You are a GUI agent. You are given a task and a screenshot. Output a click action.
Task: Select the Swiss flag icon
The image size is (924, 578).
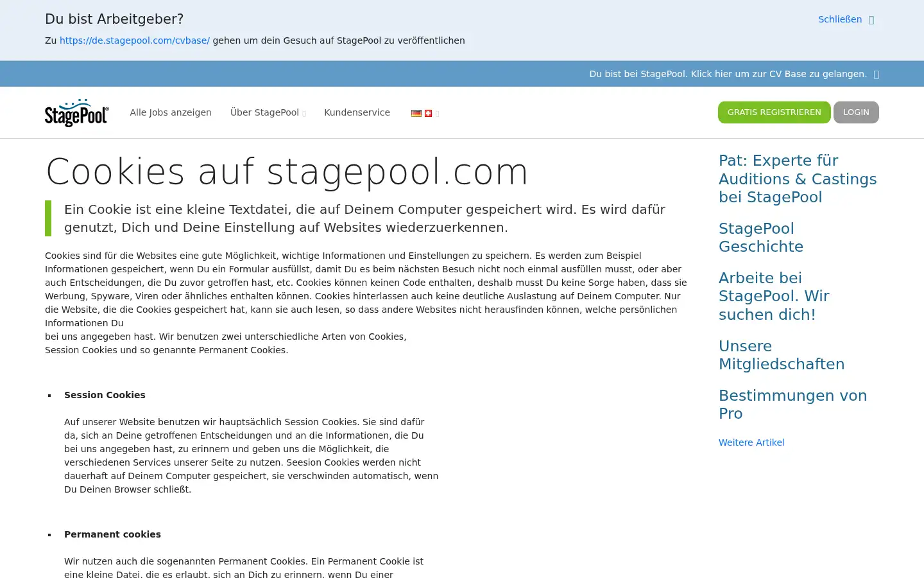tap(428, 113)
